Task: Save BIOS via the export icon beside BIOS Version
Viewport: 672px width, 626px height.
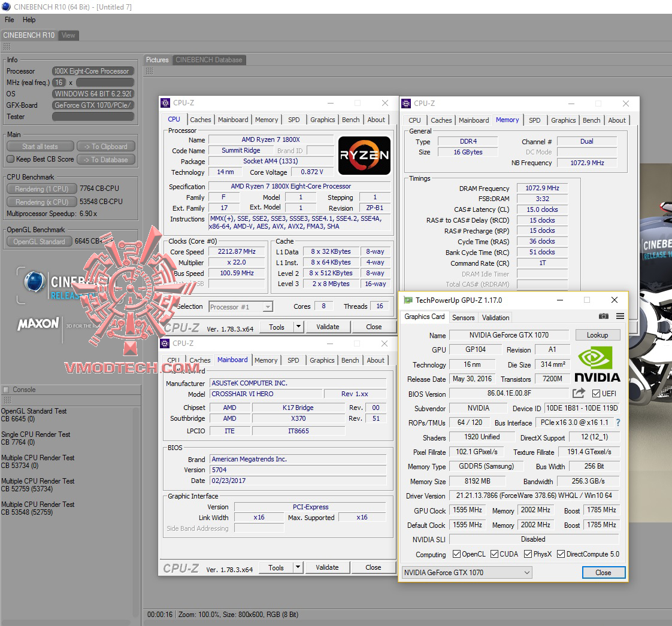Action: click(x=577, y=394)
